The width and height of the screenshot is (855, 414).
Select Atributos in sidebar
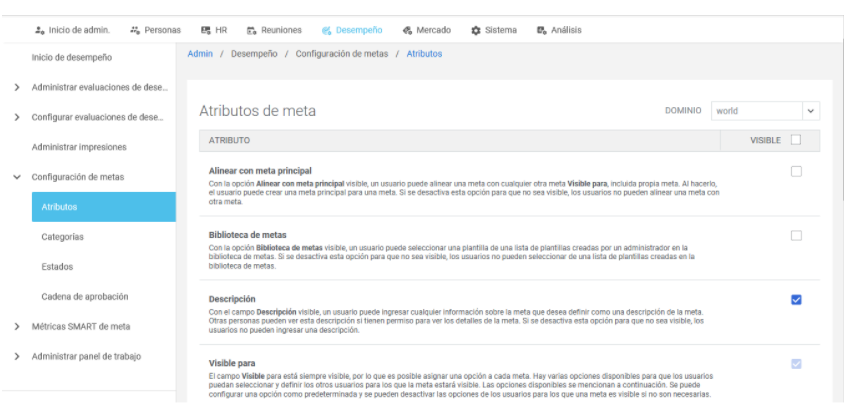(x=104, y=207)
